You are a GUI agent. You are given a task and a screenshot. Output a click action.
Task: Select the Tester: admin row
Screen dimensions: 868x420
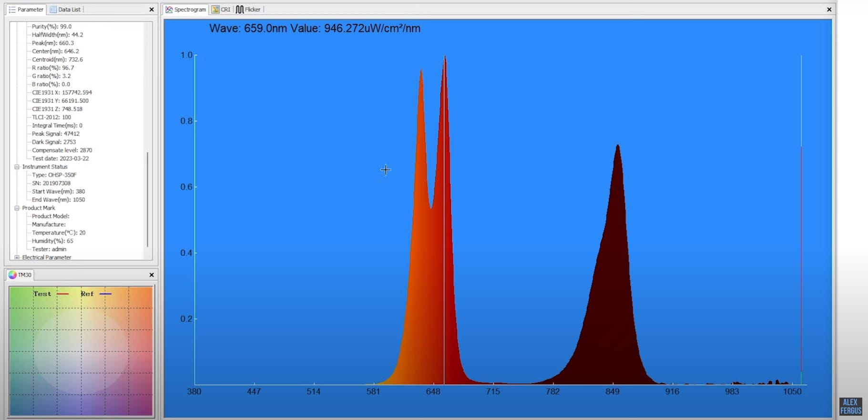[49, 249]
